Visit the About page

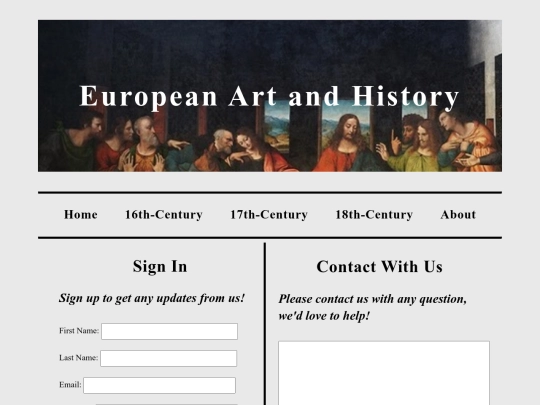458,215
